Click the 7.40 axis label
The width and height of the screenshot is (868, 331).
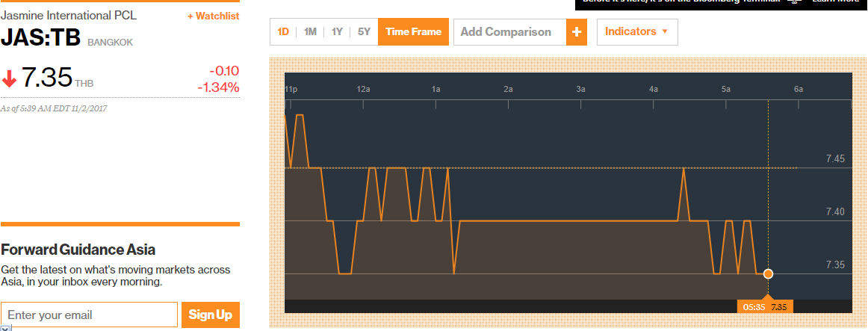click(x=835, y=211)
